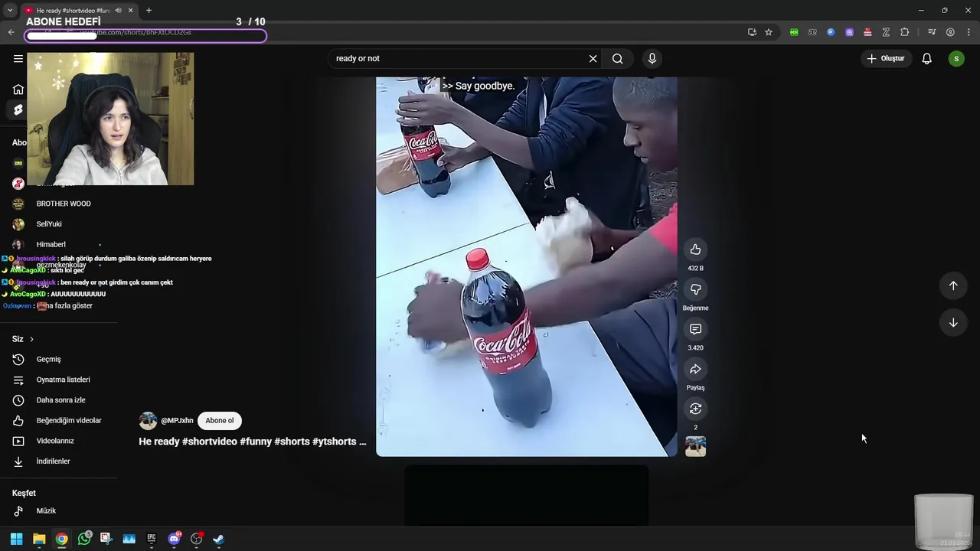
Task: Expand the Siz section chevron
Action: point(31,339)
